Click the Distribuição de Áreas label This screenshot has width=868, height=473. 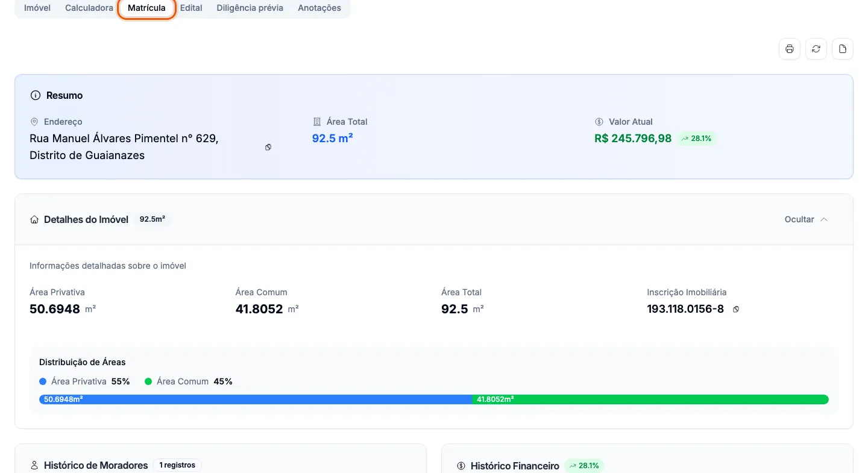point(83,362)
